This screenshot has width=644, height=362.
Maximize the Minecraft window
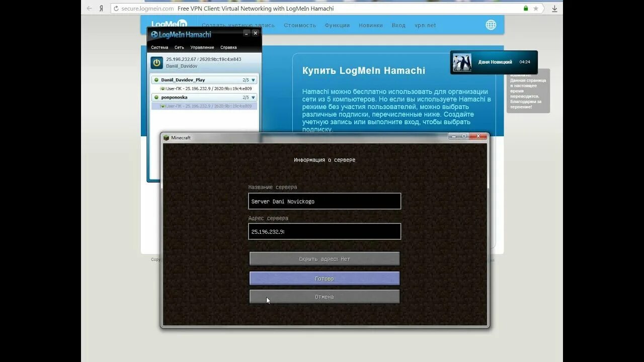click(464, 136)
